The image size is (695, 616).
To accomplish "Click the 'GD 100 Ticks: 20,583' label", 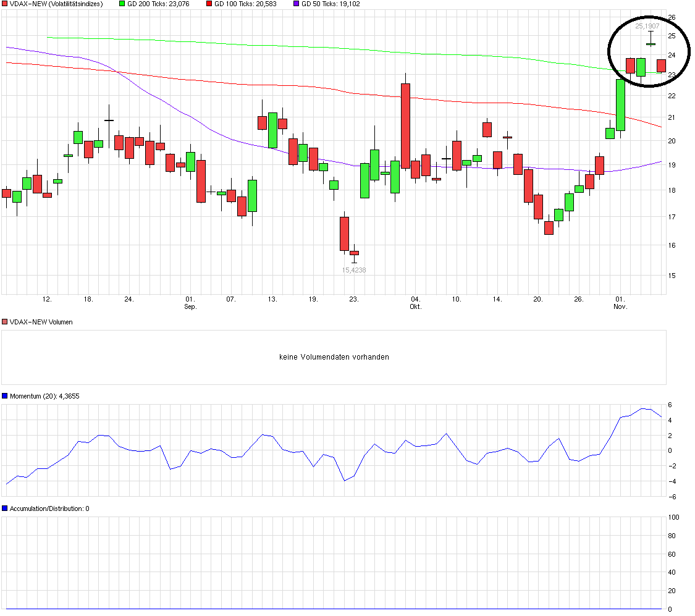I will [245, 4].
